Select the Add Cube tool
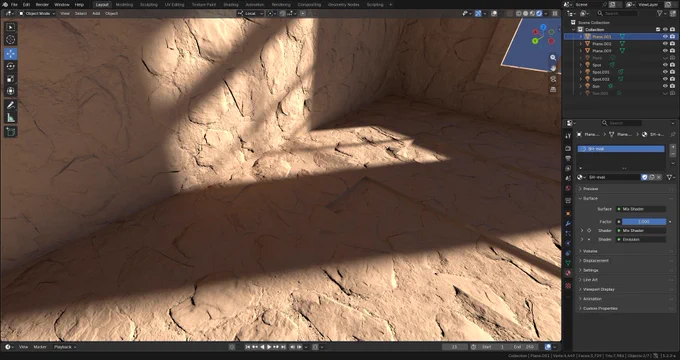 coord(10,131)
